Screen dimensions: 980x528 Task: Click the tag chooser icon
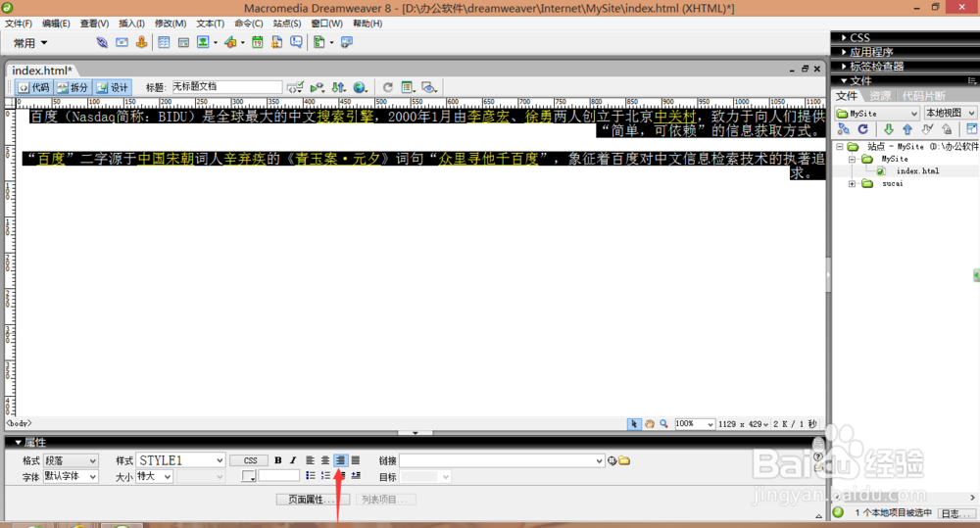tap(346, 42)
